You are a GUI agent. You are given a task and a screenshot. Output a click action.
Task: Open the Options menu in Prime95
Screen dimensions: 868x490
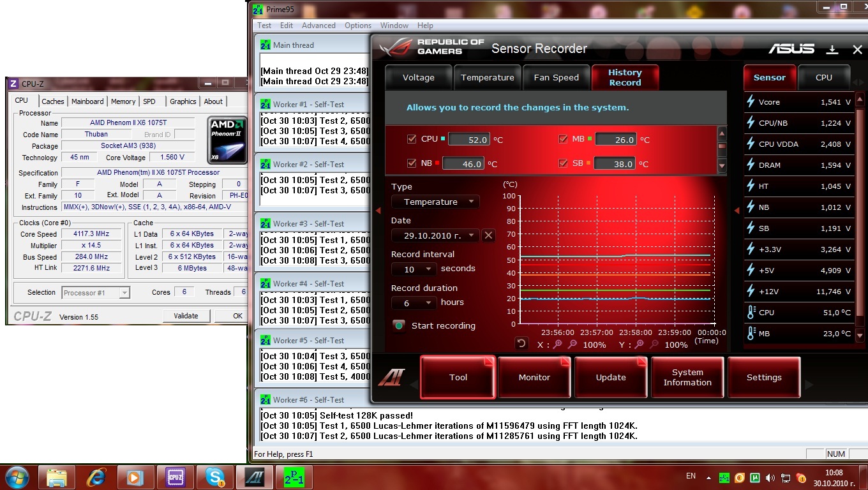click(358, 26)
